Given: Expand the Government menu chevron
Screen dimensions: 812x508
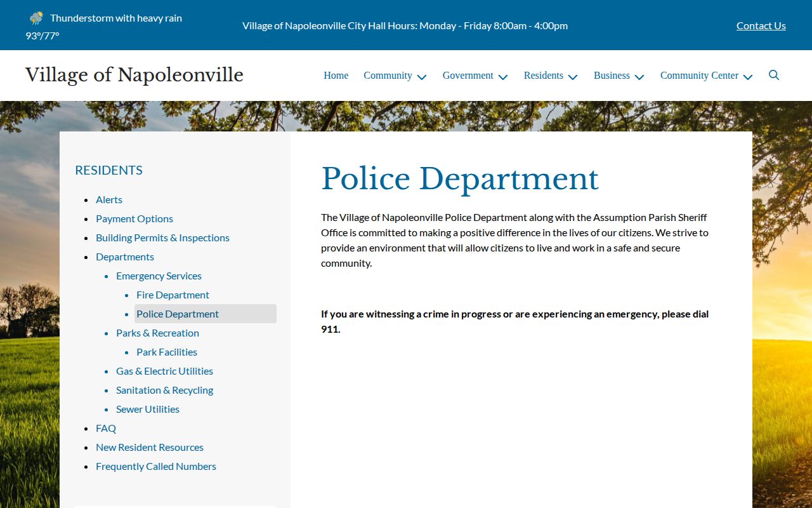Looking at the screenshot, I should [503, 77].
